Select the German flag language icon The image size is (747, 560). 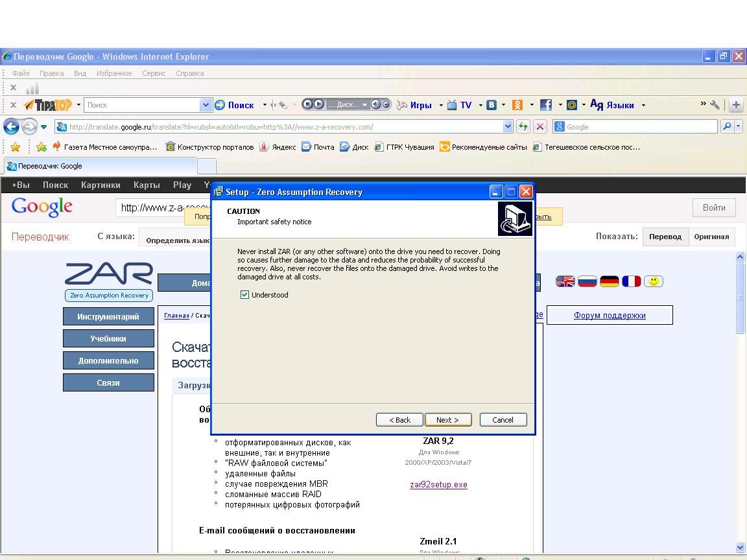609,281
